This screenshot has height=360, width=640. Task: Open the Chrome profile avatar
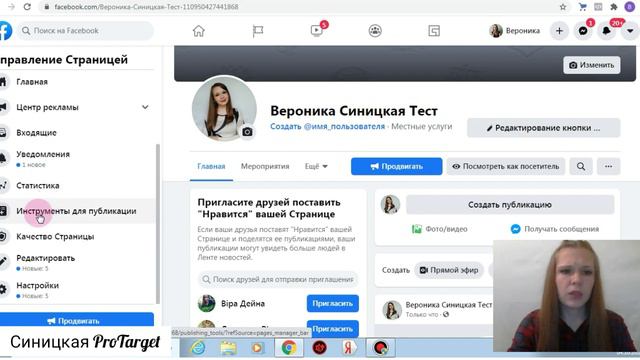(630, 7)
